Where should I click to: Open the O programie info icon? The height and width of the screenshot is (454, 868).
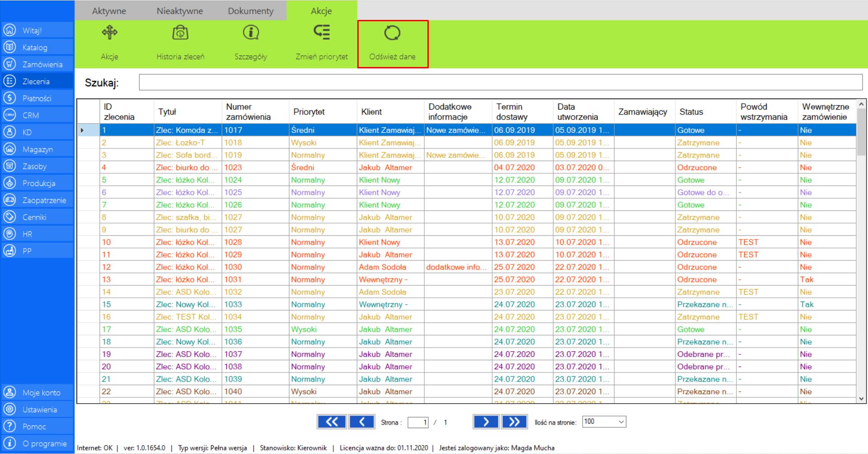(x=9, y=443)
